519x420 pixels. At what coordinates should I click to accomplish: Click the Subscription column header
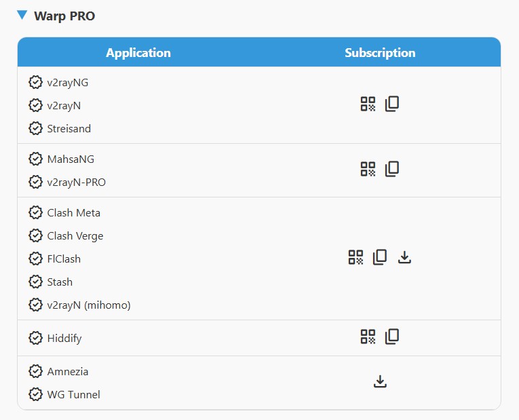point(380,53)
